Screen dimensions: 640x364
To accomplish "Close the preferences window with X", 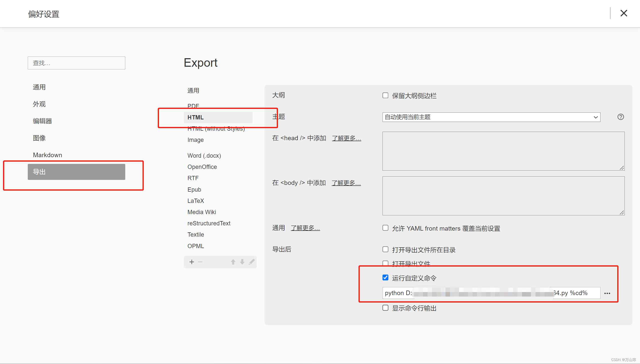I will coord(623,13).
